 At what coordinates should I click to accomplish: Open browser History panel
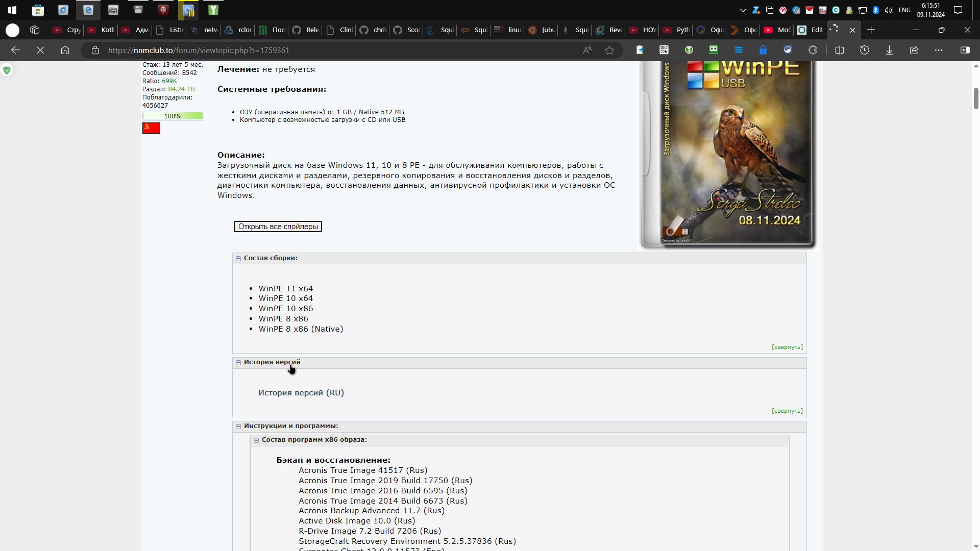pyautogui.click(x=864, y=50)
